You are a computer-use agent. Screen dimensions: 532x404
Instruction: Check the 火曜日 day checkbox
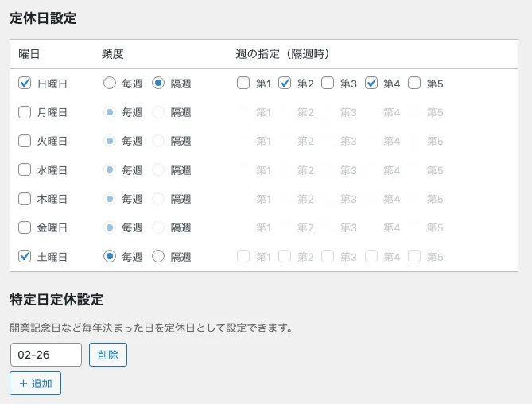(x=25, y=141)
